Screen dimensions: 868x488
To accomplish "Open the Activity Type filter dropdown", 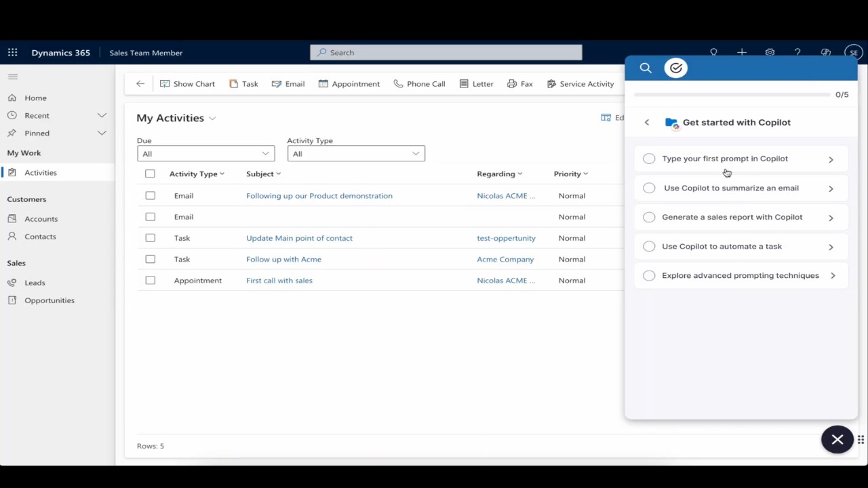I will pos(356,154).
